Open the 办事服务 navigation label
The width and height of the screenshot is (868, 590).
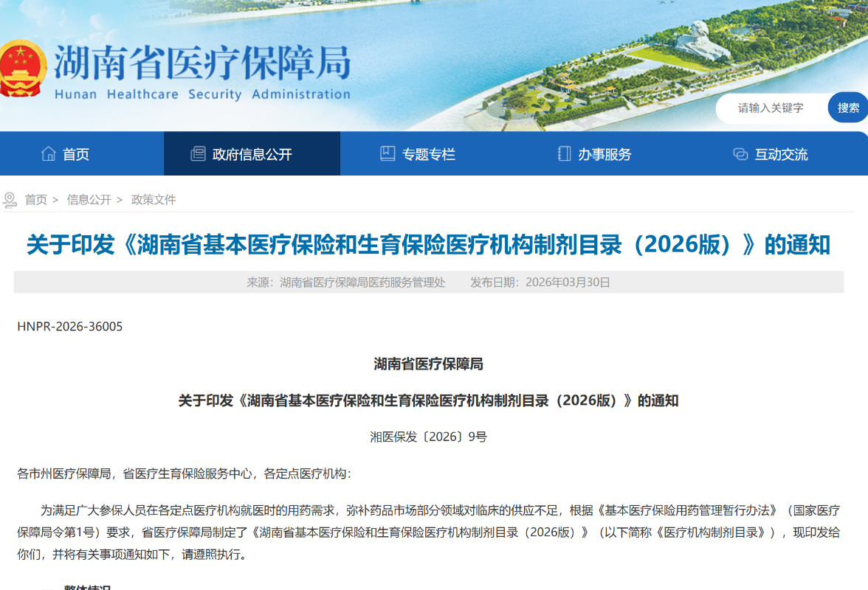[x=604, y=154]
